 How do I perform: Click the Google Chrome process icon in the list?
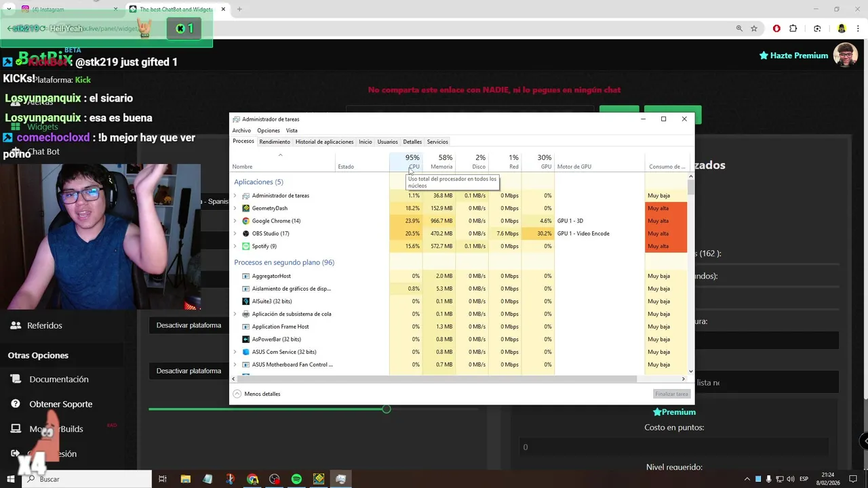coord(245,221)
